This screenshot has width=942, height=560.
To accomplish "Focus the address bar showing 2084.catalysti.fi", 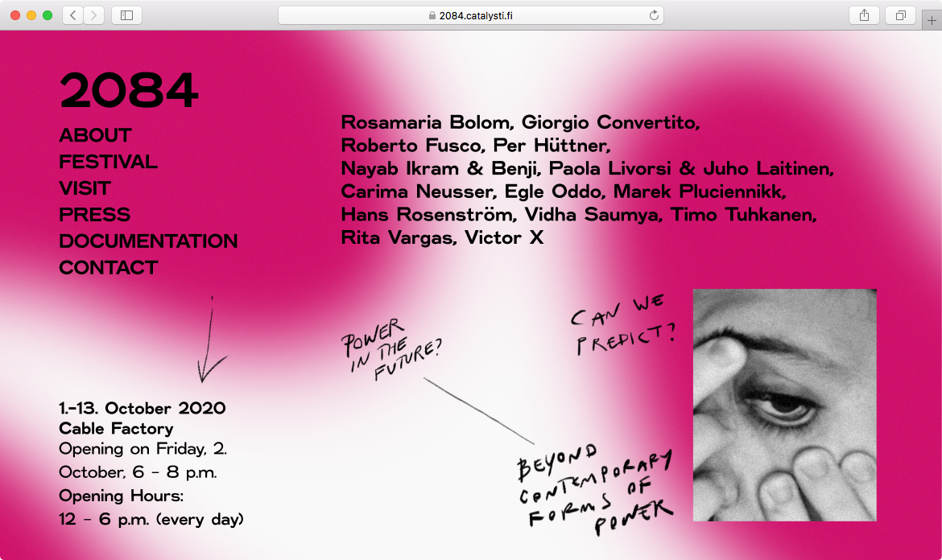I will point(470,15).
